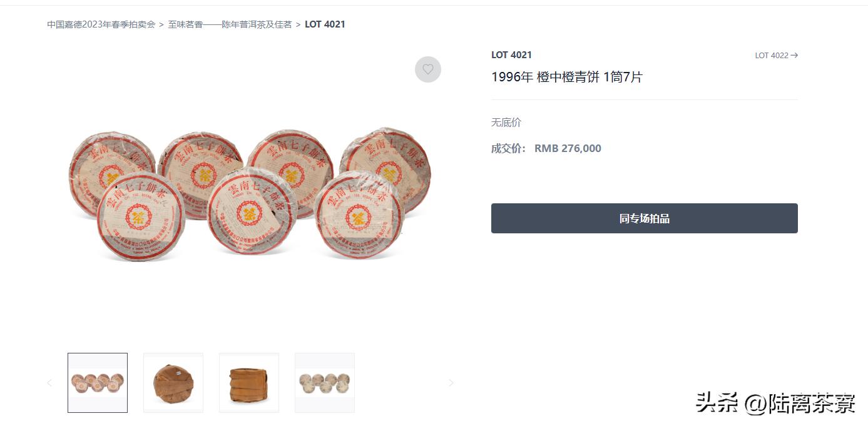Viewport: 868px width, 426px height.
Task: Click the LOT 4021 heading above title
Action: point(511,55)
